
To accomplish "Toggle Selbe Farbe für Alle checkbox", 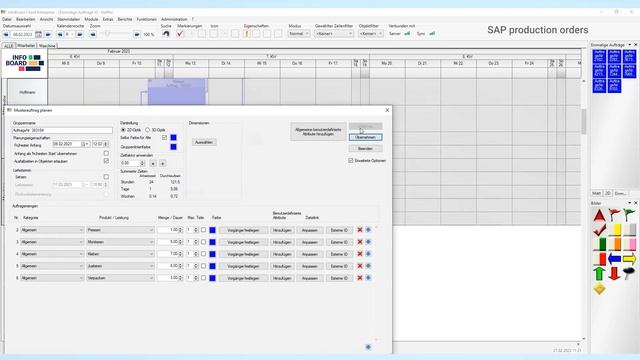I will (x=164, y=138).
